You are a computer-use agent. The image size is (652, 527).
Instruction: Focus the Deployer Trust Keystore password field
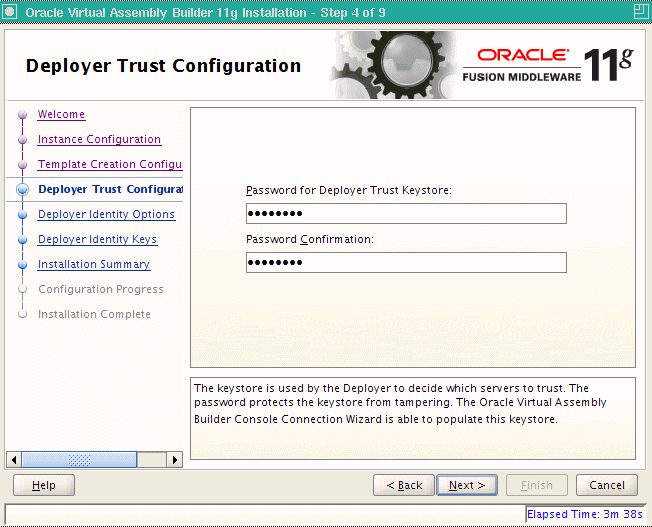click(x=406, y=213)
